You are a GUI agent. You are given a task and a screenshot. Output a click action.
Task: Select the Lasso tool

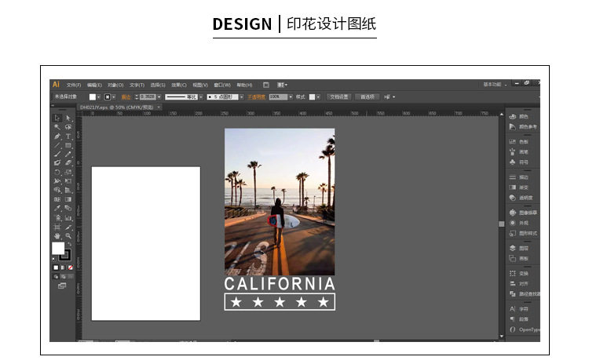[x=68, y=127]
